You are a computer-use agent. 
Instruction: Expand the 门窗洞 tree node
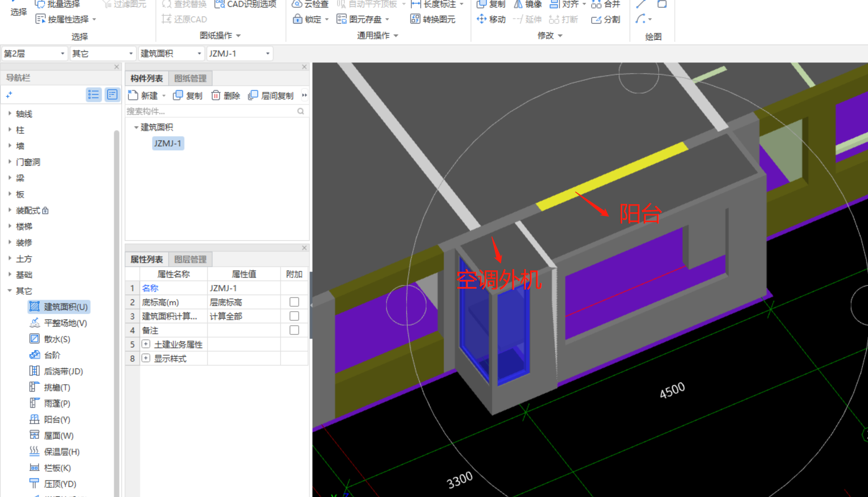pyautogui.click(x=10, y=162)
